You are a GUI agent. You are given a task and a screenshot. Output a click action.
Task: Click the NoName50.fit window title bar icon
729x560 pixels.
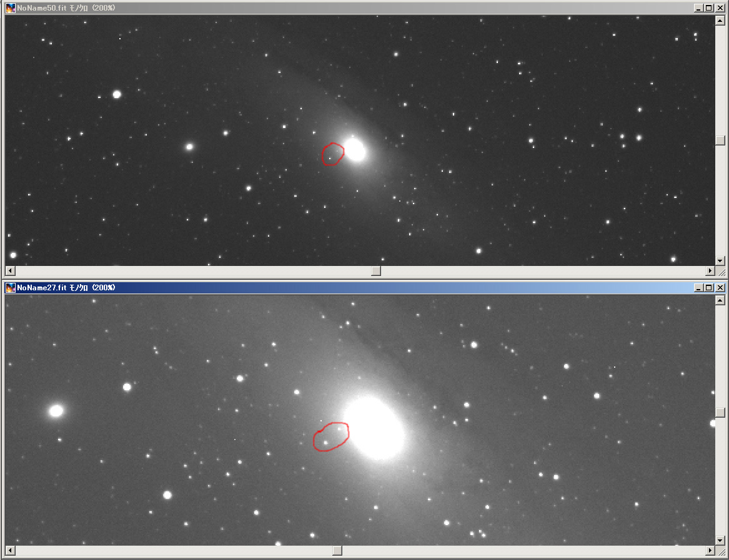(10, 8)
